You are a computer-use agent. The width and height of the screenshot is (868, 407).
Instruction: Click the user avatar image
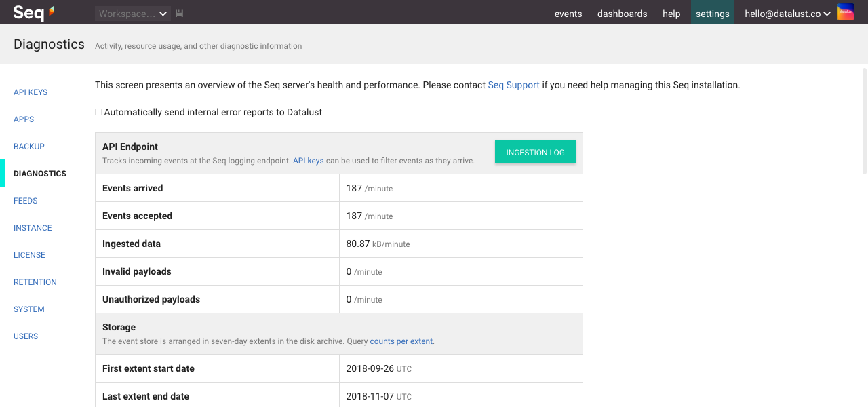(846, 12)
